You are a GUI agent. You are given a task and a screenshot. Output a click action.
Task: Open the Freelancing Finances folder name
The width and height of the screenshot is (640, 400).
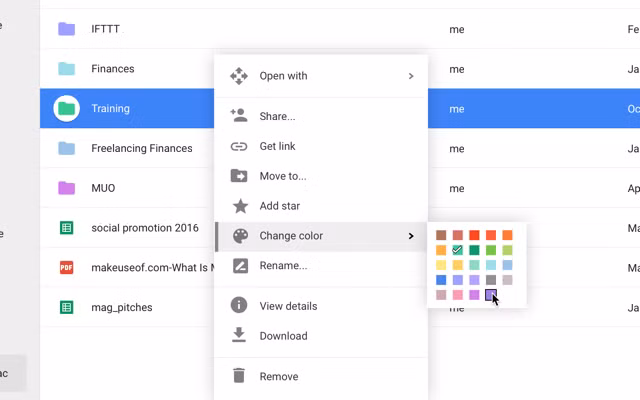tap(141, 148)
